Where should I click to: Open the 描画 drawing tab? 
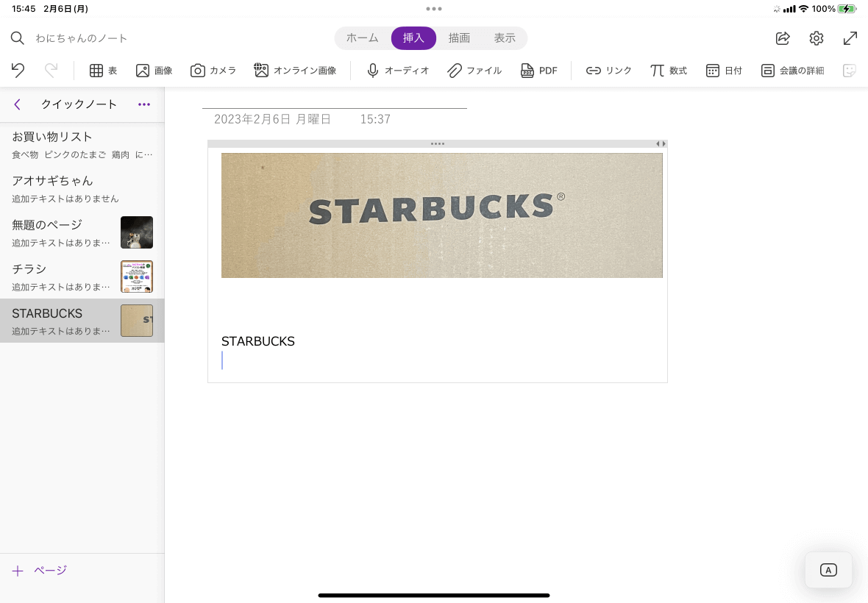click(459, 38)
